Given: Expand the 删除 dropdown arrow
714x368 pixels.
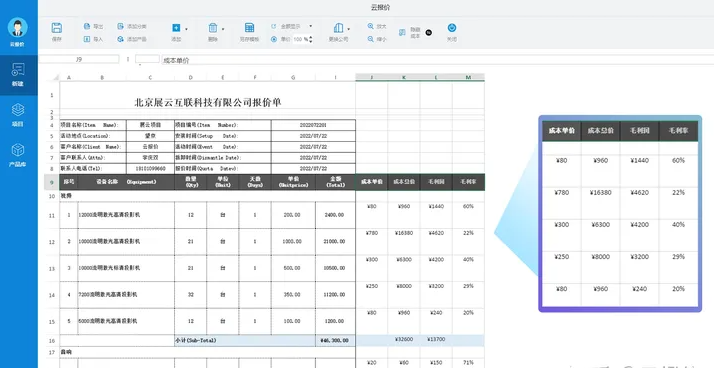Looking at the screenshot, I should pos(223,29).
